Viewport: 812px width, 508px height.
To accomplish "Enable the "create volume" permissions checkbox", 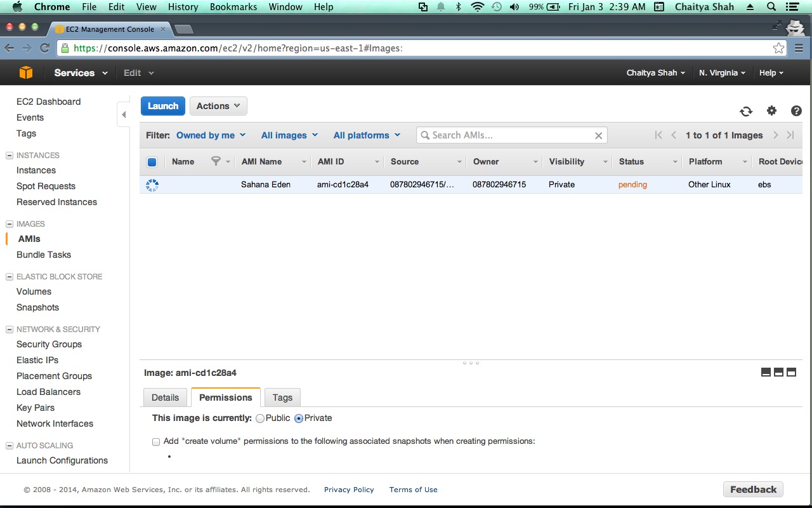I will [x=156, y=441].
